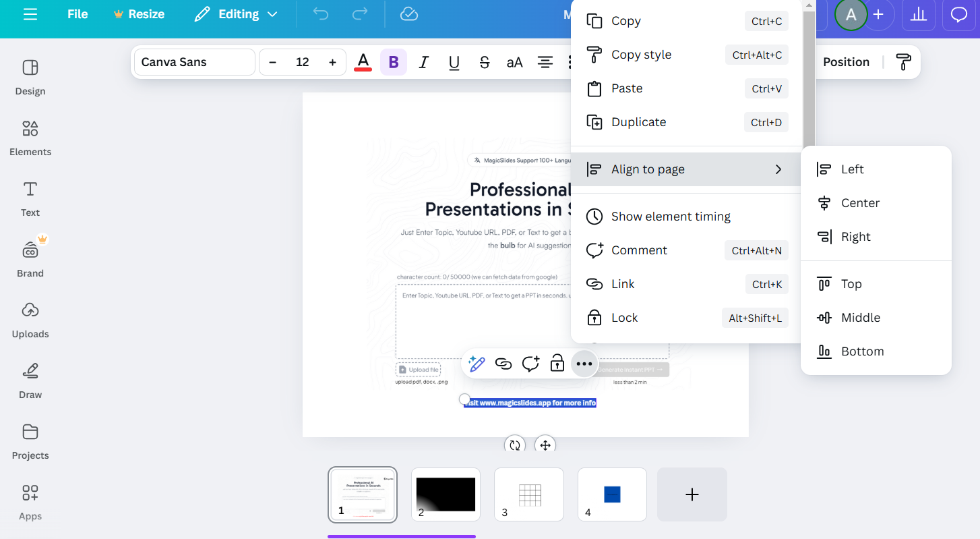Undo the last action
The image size is (980, 539).
pos(321,14)
